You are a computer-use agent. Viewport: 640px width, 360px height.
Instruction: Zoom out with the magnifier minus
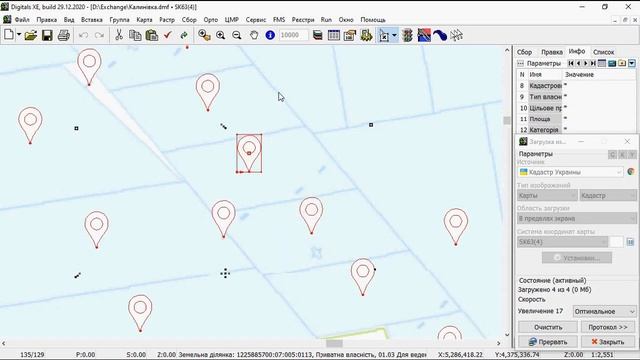(x=237, y=36)
